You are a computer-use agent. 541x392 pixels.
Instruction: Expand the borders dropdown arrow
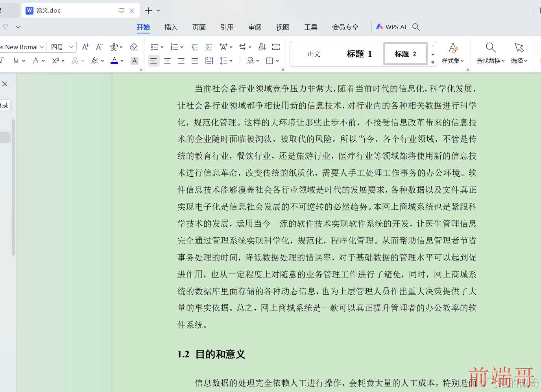[277, 61]
